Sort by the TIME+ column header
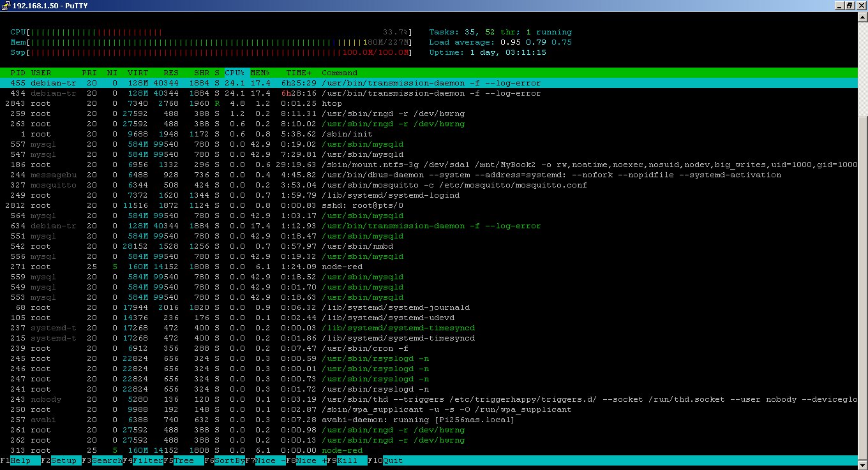Viewport: 868px width, 470px height. tap(299, 73)
